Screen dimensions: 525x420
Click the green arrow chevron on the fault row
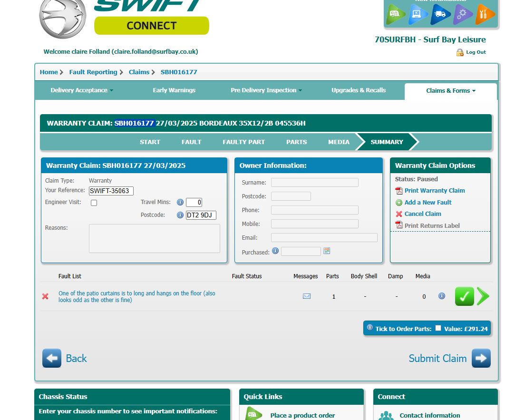click(483, 296)
